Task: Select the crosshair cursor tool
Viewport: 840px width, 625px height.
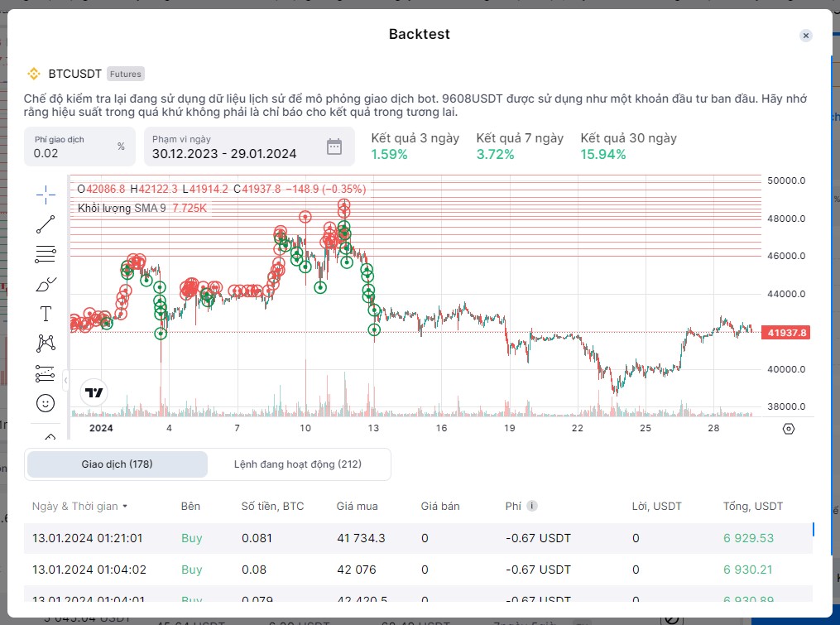Action: tap(46, 193)
